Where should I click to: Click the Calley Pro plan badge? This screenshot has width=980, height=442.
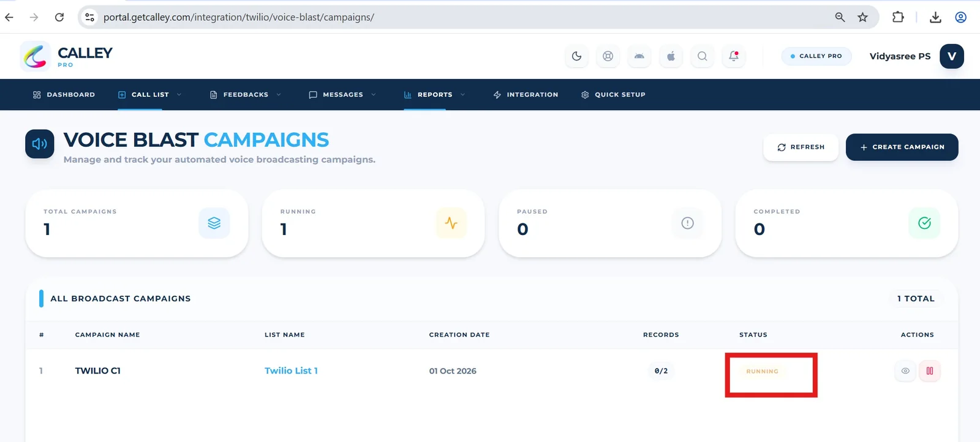[816, 56]
